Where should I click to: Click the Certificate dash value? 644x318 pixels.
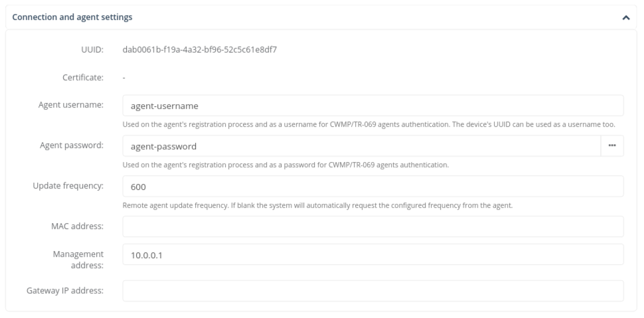(125, 78)
